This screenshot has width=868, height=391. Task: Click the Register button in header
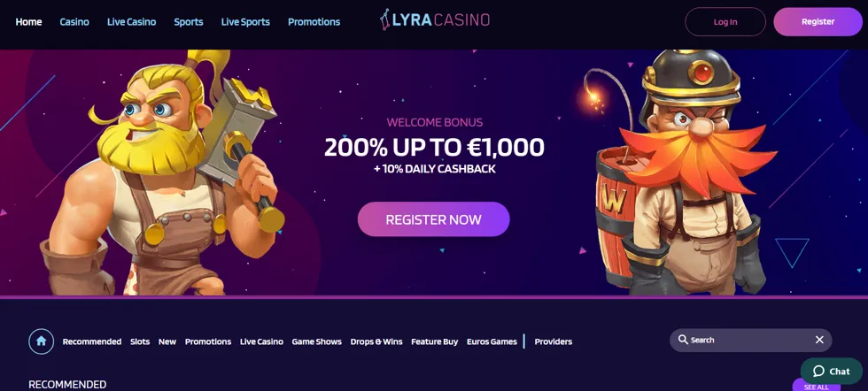coord(818,21)
